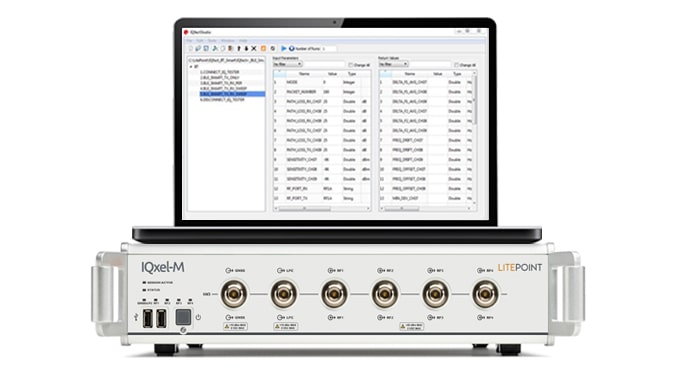Enable Change all checkbox under Return Values
Viewport: 679px width, 374px height.
point(456,65)
